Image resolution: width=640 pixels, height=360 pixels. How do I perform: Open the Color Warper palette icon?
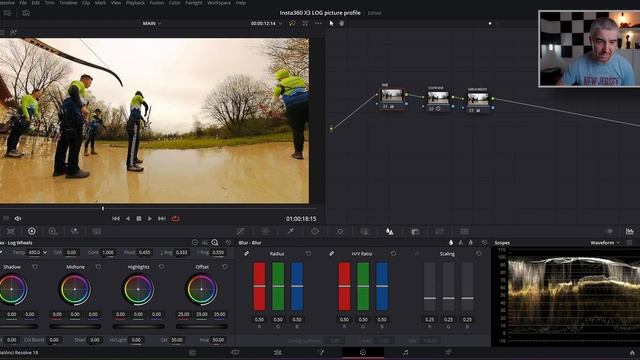pyautogui.click(x=265, y=231)
